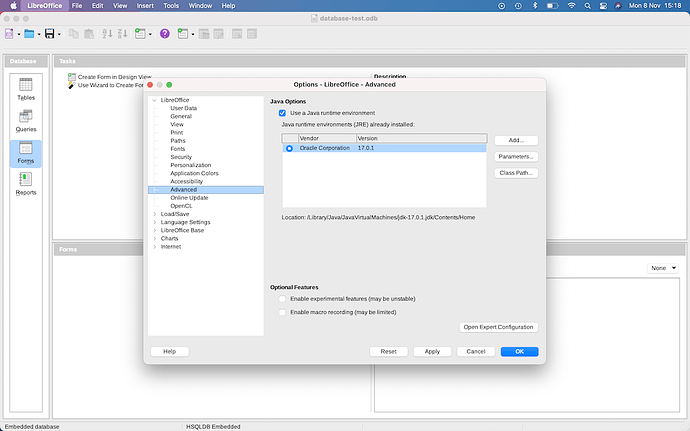
Task: Click the Class Path... button
Action: (x=516, y=173)
